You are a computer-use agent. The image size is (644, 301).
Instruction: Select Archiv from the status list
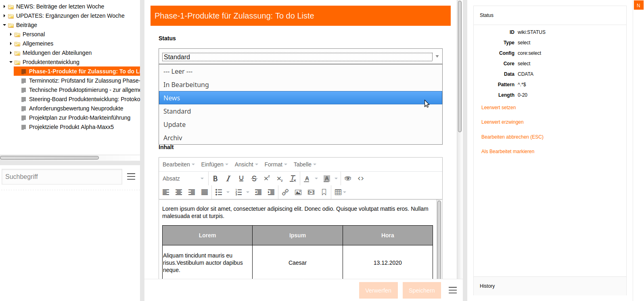coord(173,138)
